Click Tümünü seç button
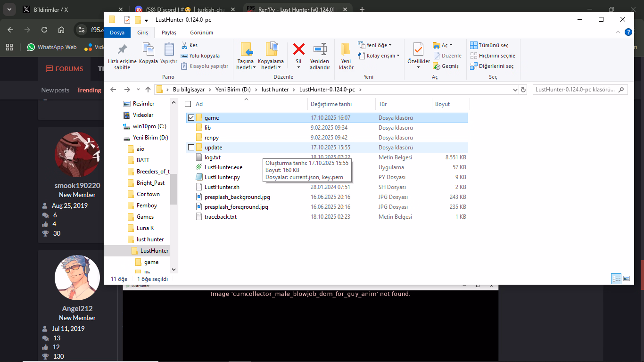The height and width of the screenshot is (362, 644). click(x=489, y=45)
